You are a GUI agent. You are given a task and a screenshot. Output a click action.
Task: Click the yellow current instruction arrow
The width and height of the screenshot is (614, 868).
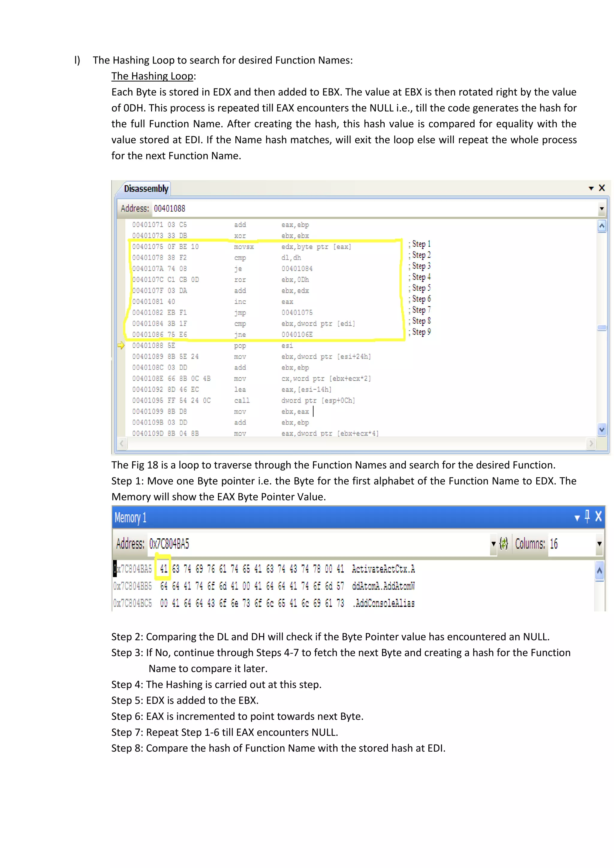pos(121,345)
